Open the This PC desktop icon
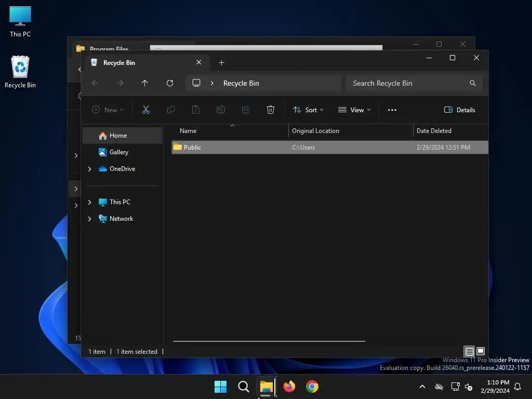The width and height of the screenshot is (532, 399). (20, 21)
